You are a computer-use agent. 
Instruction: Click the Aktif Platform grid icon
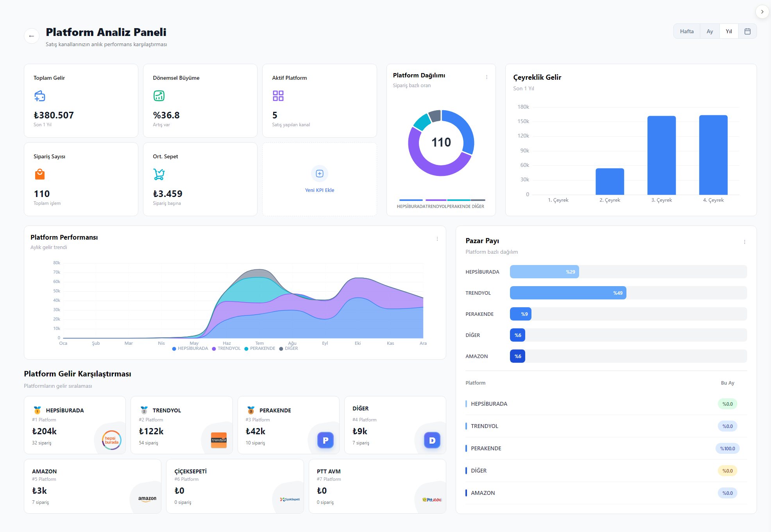[x=278, y=96]
